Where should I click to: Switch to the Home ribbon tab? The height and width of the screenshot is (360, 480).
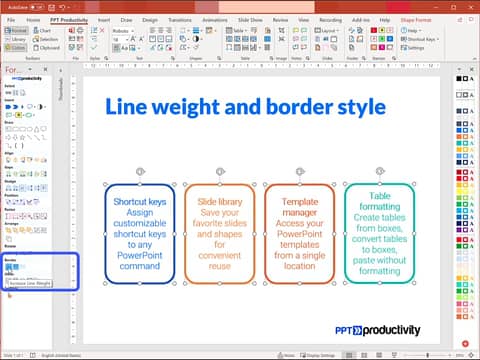(x=33, y=20)
